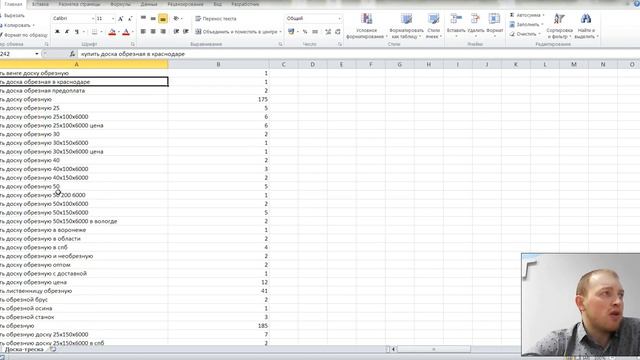Select column A header

84,64
